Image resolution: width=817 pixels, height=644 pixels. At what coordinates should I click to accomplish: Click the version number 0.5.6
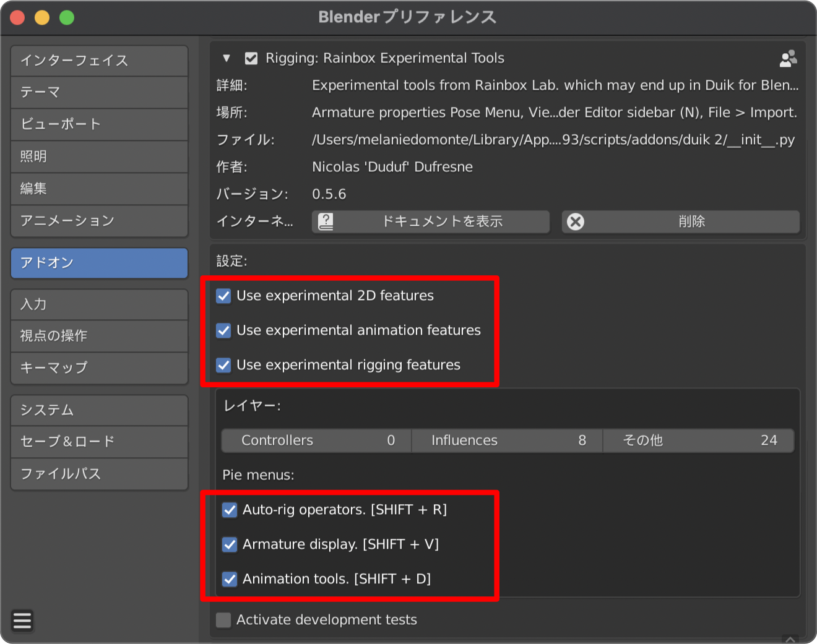click(x=329, y=194)
